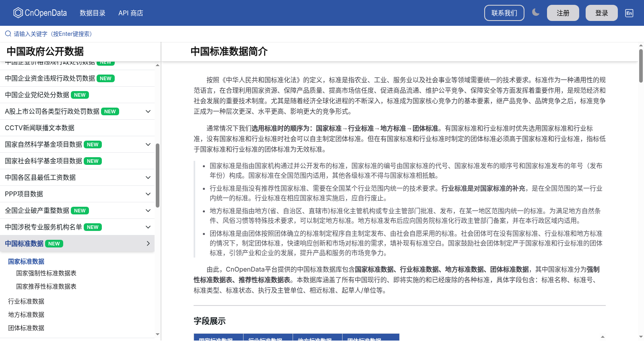Expand the 中国涉税专业服务机构名单 chevron
This screenshot has height=347, width=644.
[x=148, y=227]
